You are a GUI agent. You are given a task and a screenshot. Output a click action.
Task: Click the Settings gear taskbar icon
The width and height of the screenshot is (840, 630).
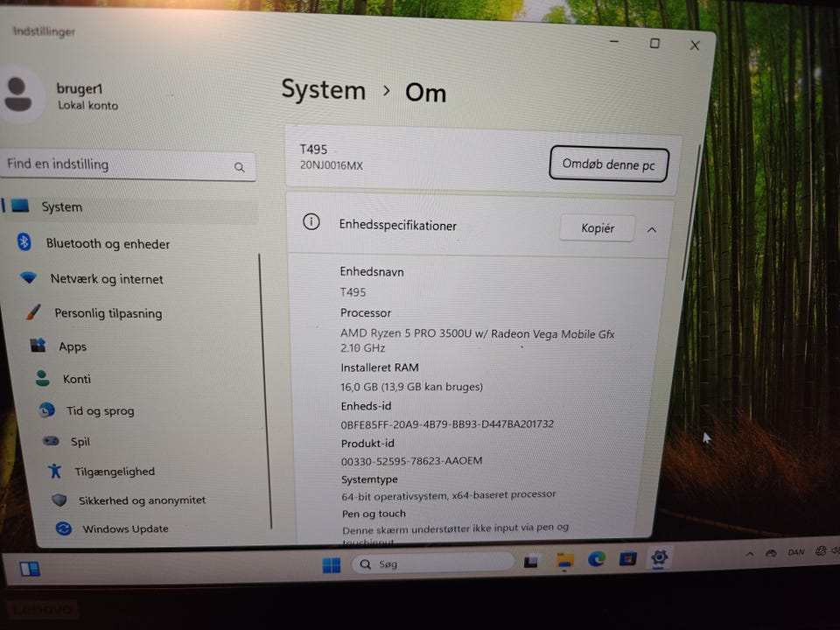click(659, 557)
